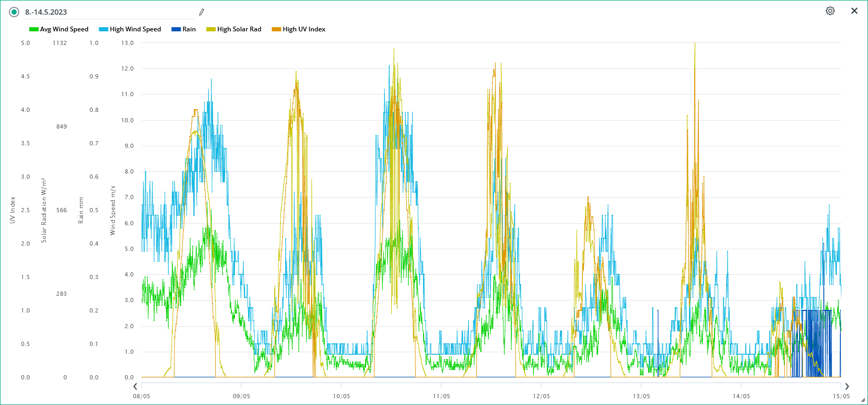Select the radio button beside 8.-14.5.2023
The height and width of the screenshot is (405, 868).
click(x=14, y=12)
